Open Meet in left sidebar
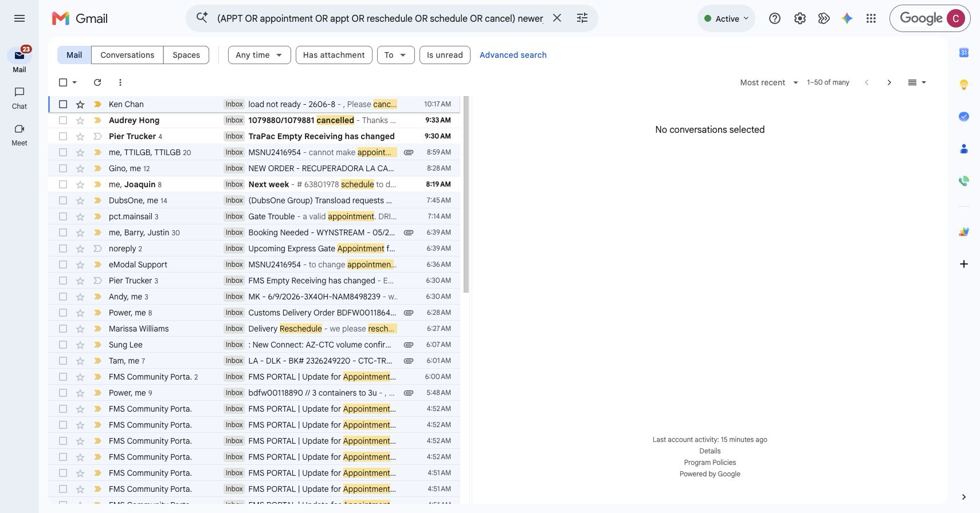Image resolution: width=980 pixels, height=513 pixels. tap(19, 135)
